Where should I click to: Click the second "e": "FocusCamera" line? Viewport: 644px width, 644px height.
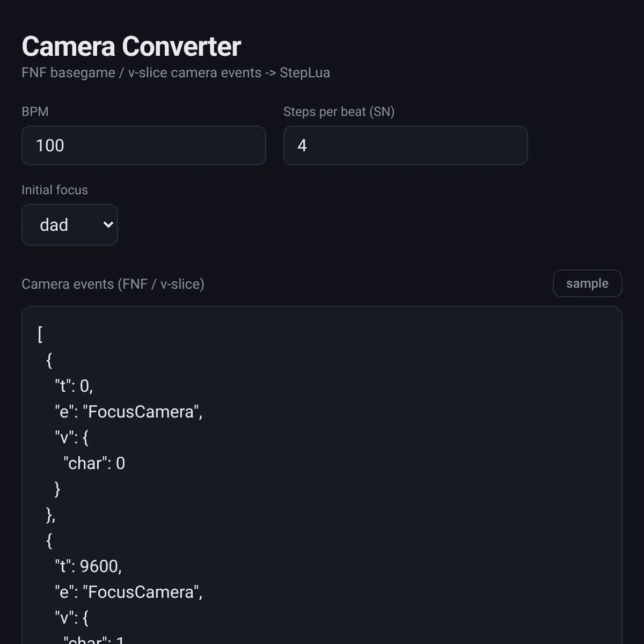pos(129,592)
